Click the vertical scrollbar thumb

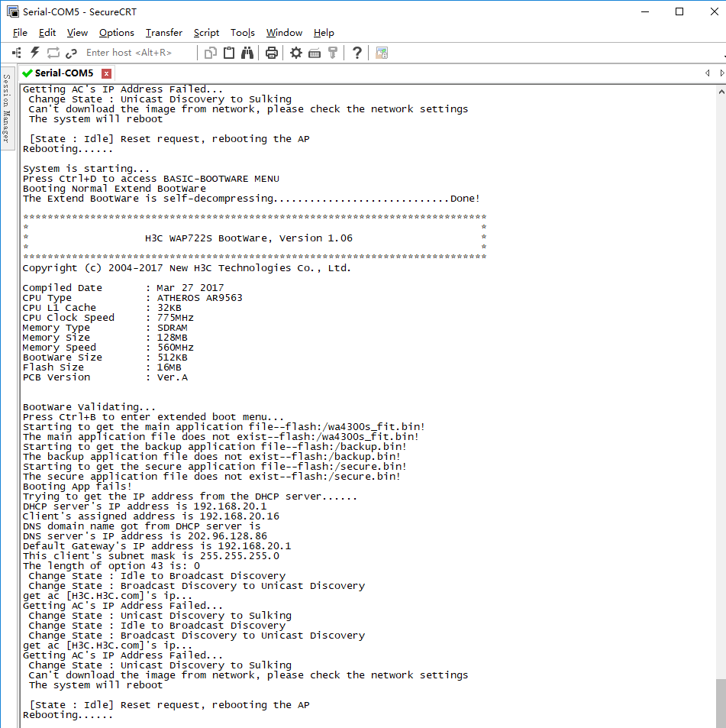pos(721,703)
